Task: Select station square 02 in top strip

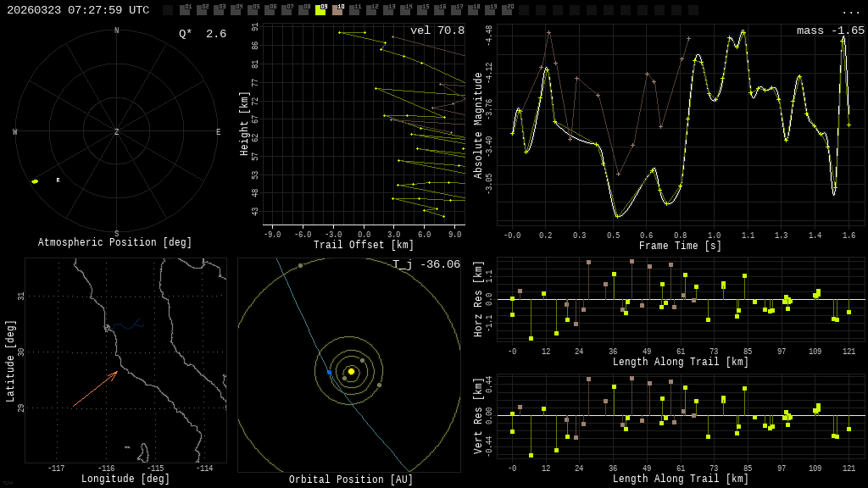Action: (x=202, y=10)
